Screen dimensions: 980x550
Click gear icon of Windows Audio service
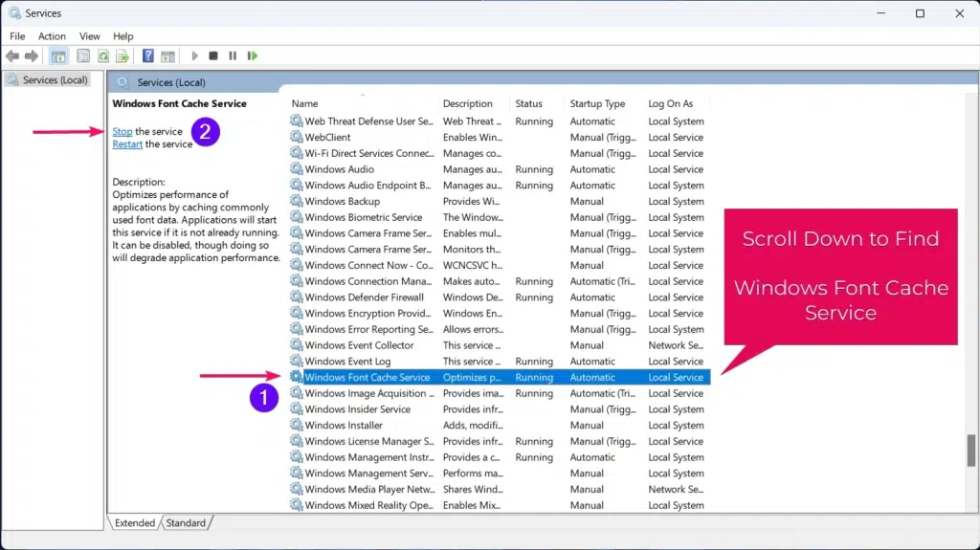pyautogui.click(x=297, y=168)
